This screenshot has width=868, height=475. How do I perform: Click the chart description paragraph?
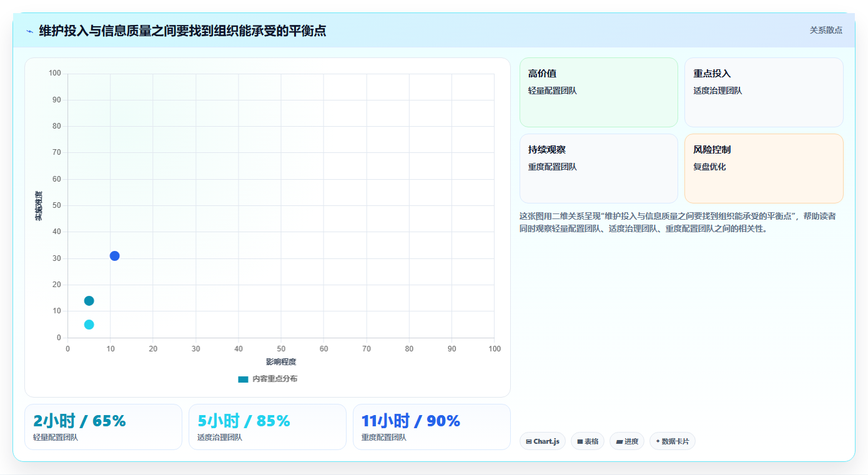click(x=678, y=222)
